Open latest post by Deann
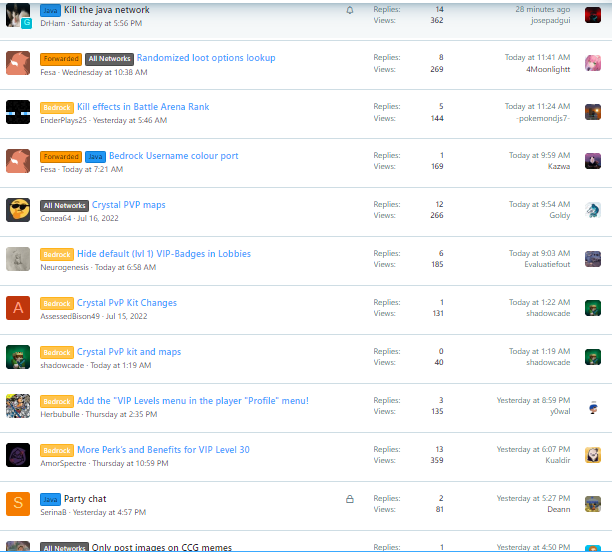The height and width of the screenshot is (552, 612). coord(533,498)
